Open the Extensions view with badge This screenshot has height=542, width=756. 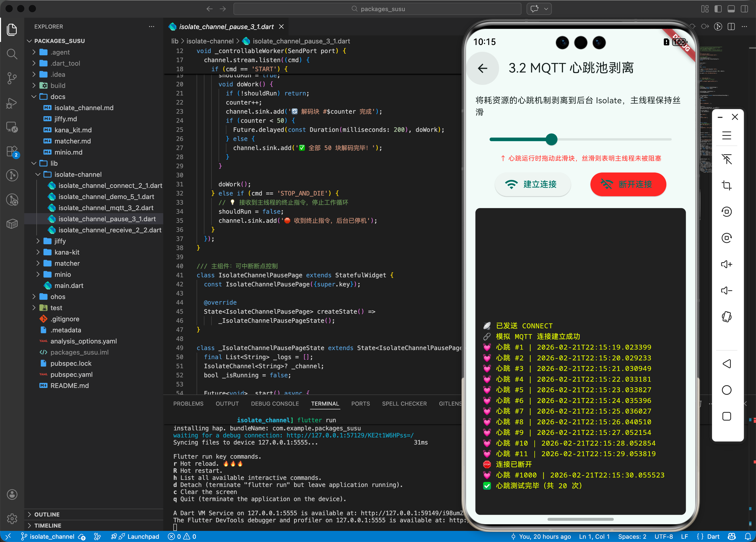pos(12,152)
